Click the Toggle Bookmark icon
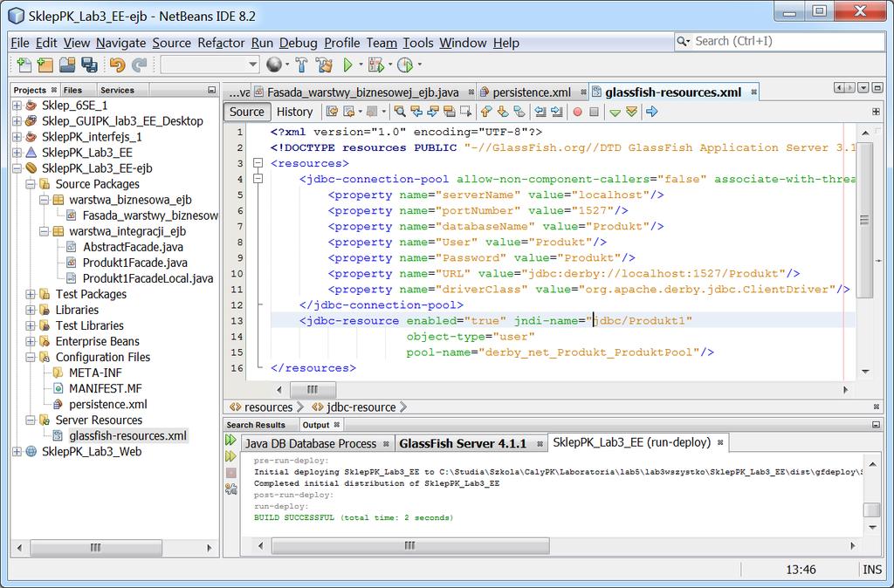This screenshot has width=894, height=588. pyautogui.click(x=519, y=112)
